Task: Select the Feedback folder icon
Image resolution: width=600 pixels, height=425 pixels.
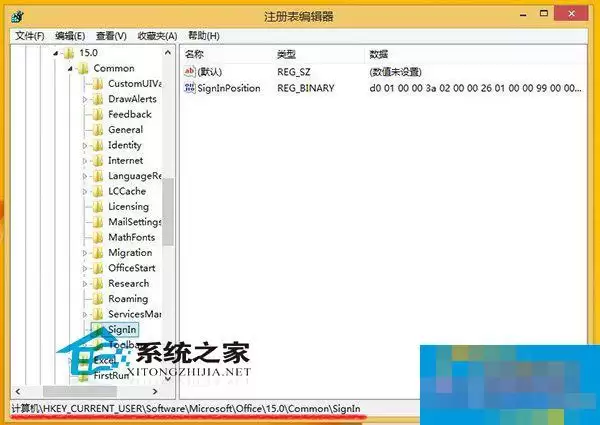Action: click(98, 114)
